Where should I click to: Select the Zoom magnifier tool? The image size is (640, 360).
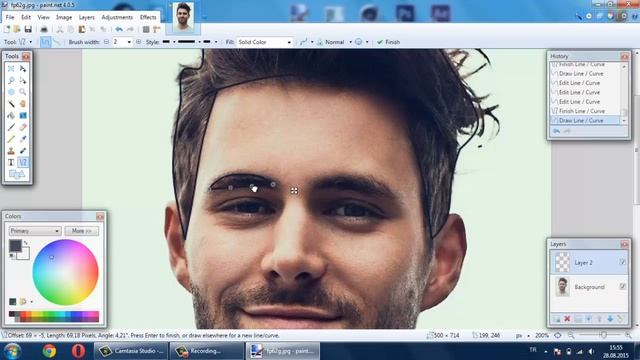[23, 92]
